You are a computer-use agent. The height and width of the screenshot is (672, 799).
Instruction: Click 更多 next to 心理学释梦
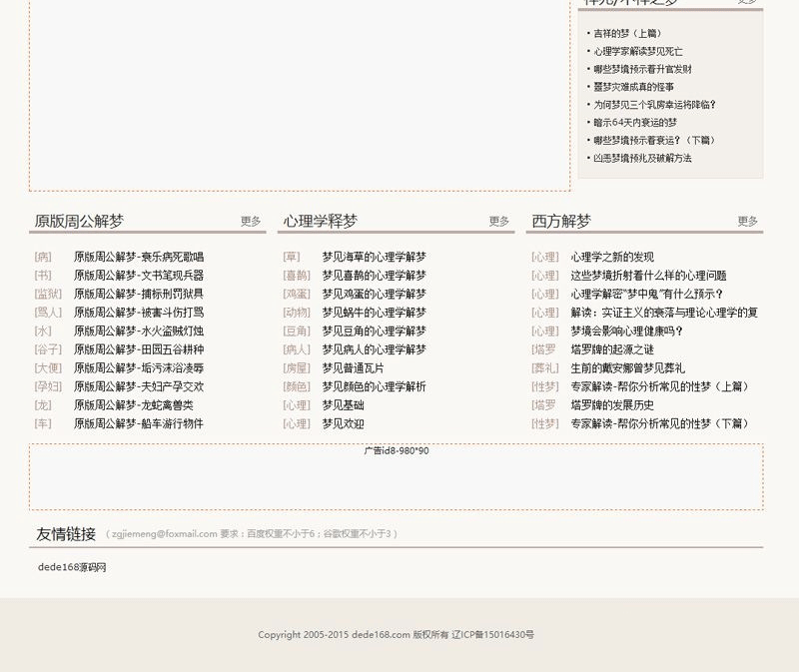point(498,221)
